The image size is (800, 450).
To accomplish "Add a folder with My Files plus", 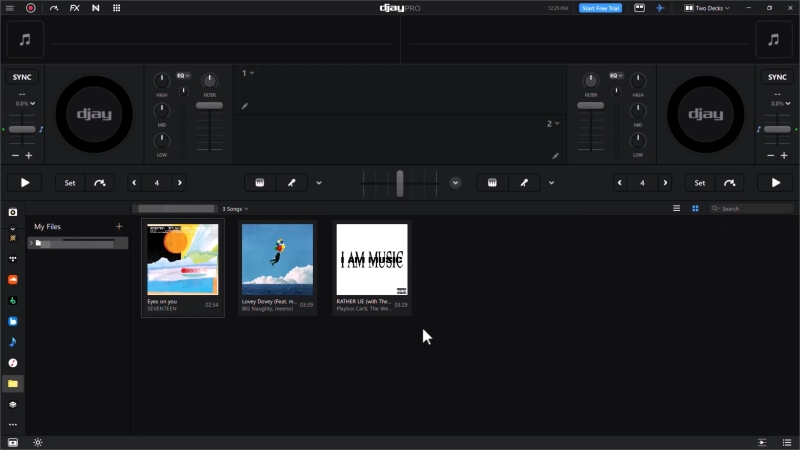I will click(119, 226).
